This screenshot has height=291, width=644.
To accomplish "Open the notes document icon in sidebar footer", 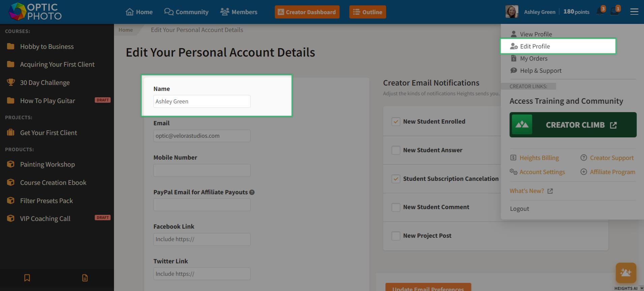I will [x=85, y=278].
